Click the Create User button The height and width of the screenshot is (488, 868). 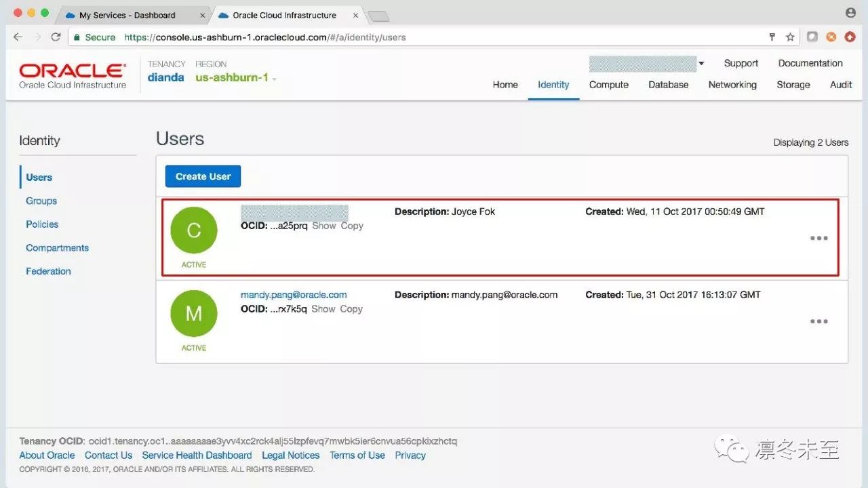[203, 176]
